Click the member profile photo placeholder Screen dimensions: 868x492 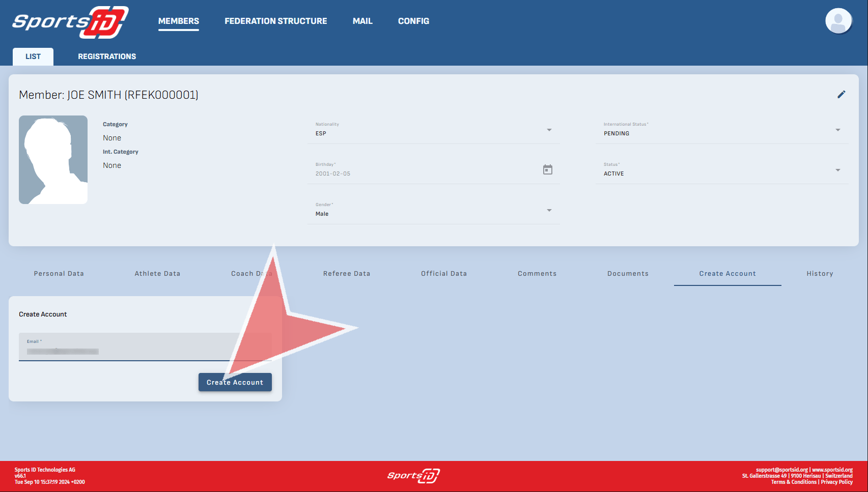(x=53, y=160)
